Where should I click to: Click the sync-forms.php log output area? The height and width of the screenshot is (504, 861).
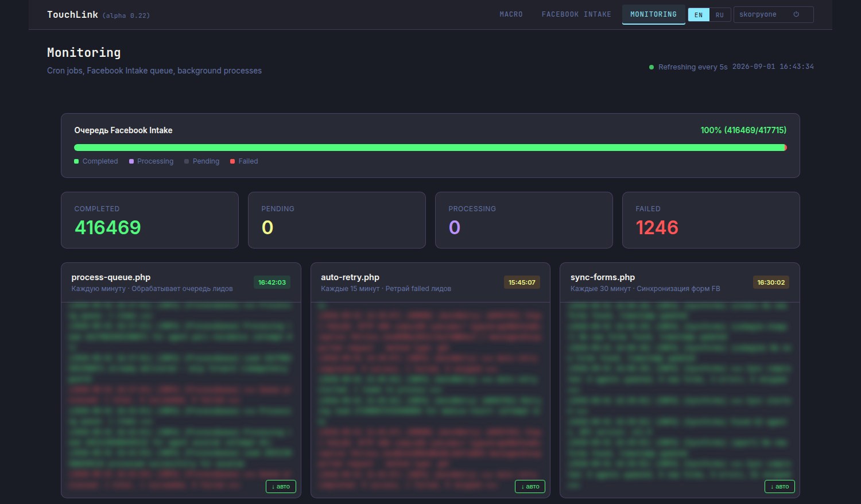click(x=680, y=400)
